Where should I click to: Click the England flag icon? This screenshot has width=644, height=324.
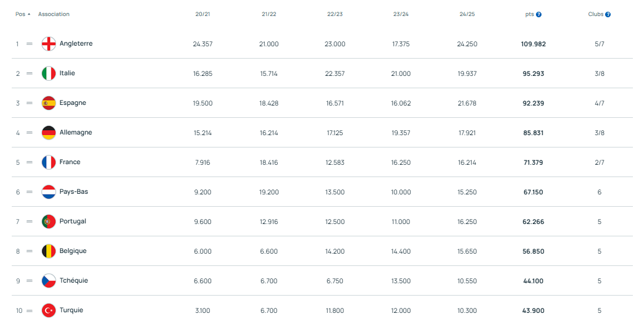(49, 44)
